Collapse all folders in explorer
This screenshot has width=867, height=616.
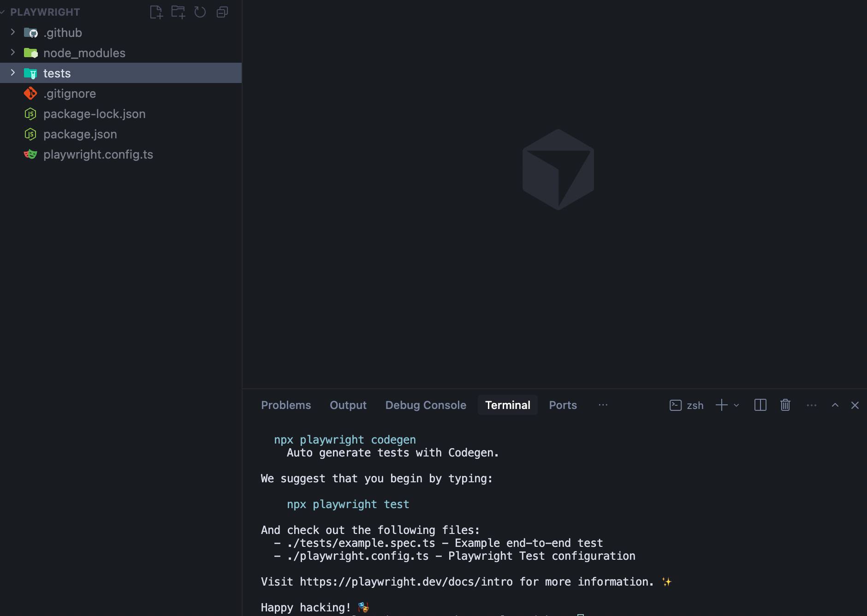pos(222,12)
